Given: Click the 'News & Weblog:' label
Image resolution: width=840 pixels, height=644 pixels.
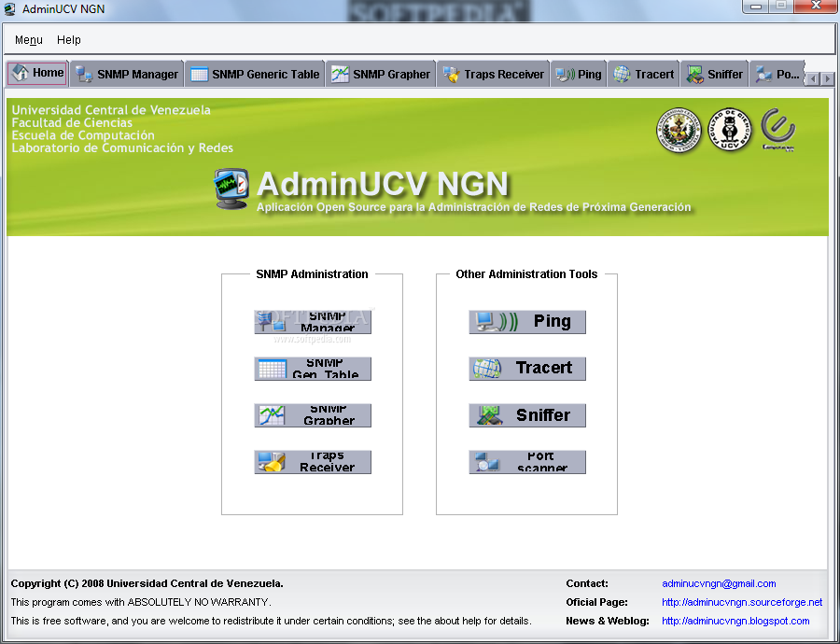Looking at the screenshot, I should coord(608,621).
